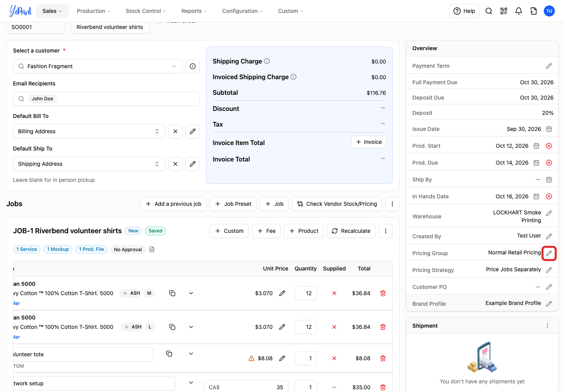565x392 pixels.
Task: Open the Billing Address dropdown
Action: tap(89, 131)
